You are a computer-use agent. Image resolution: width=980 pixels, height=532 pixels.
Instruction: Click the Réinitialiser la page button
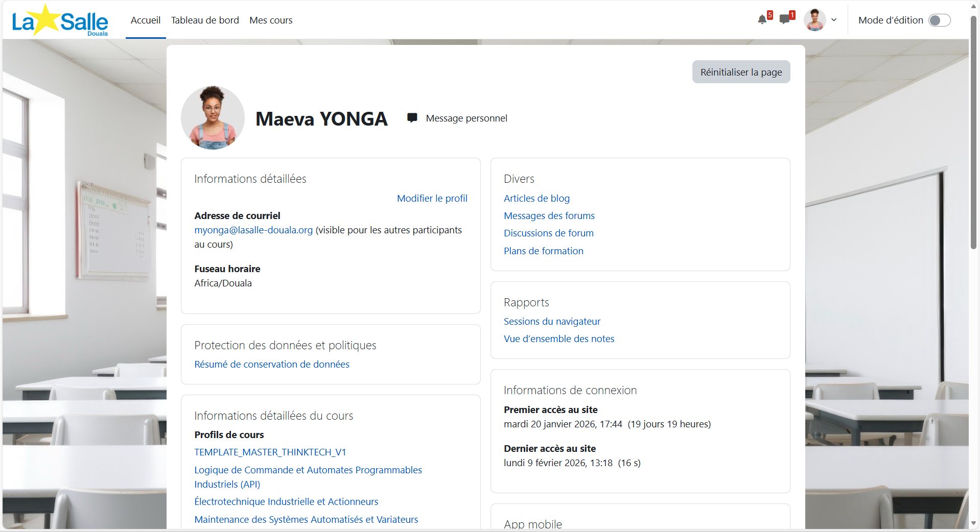(x=741, y=72)
